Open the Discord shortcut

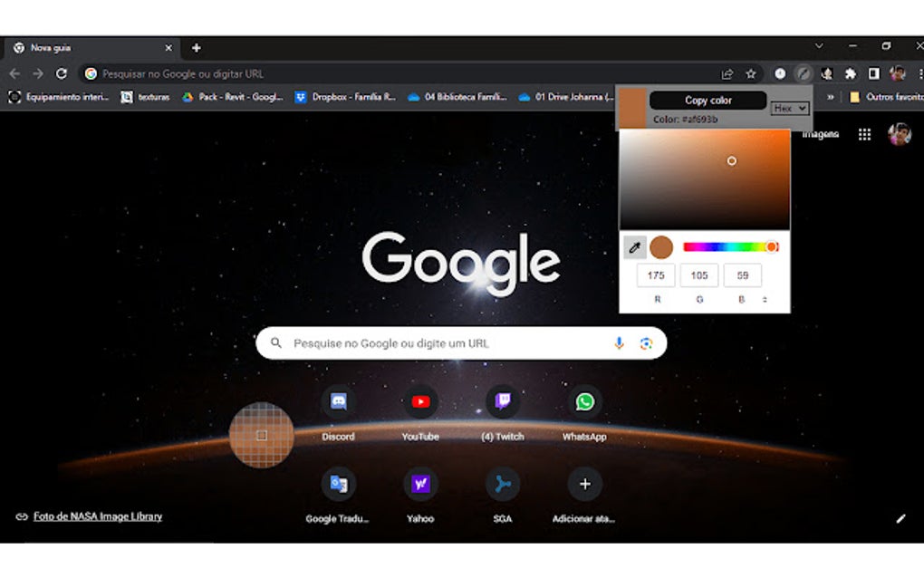tap(338, 401)
